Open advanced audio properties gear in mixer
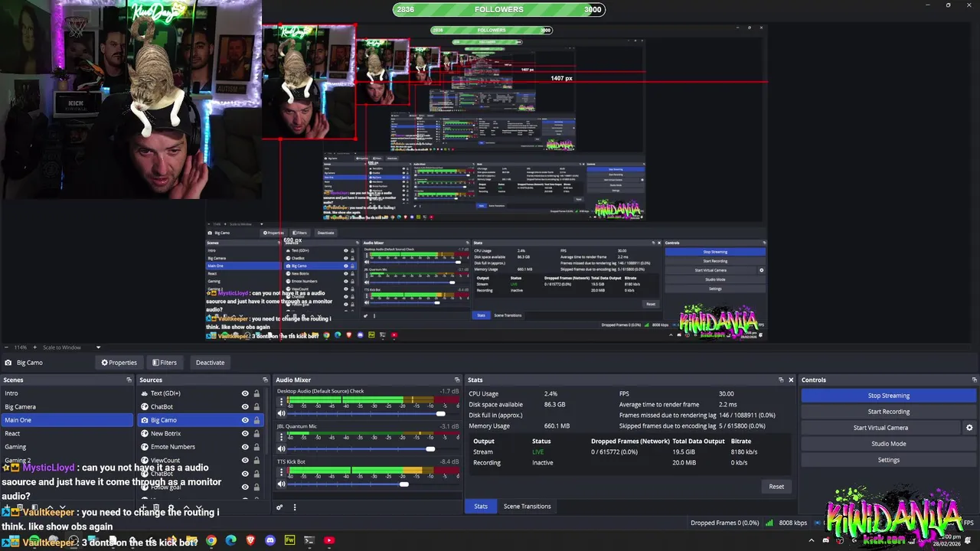 click(279, 507)
